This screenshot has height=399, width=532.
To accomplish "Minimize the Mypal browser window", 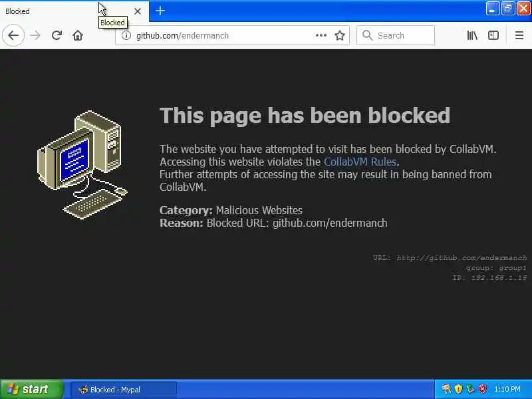I will click(492, 9).
